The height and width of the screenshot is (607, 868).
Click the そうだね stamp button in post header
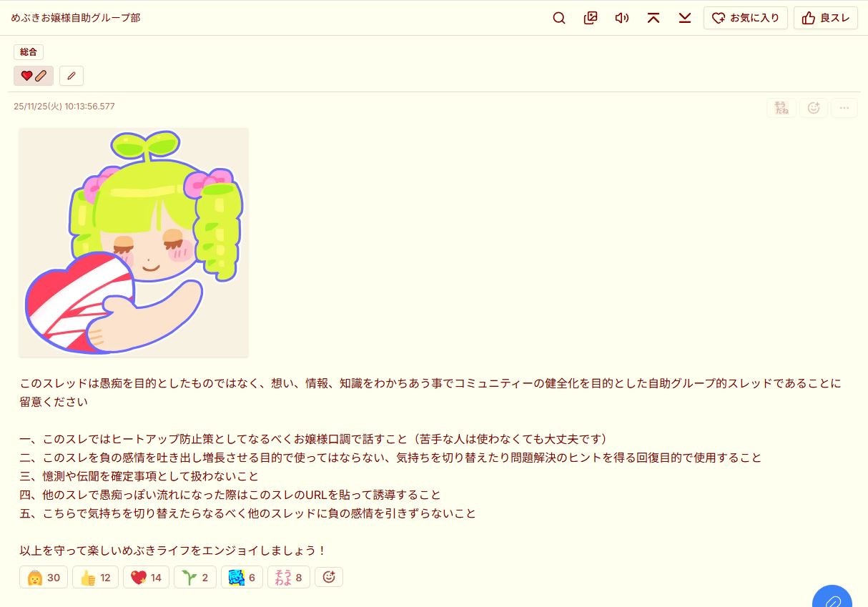tap(781, 108)
